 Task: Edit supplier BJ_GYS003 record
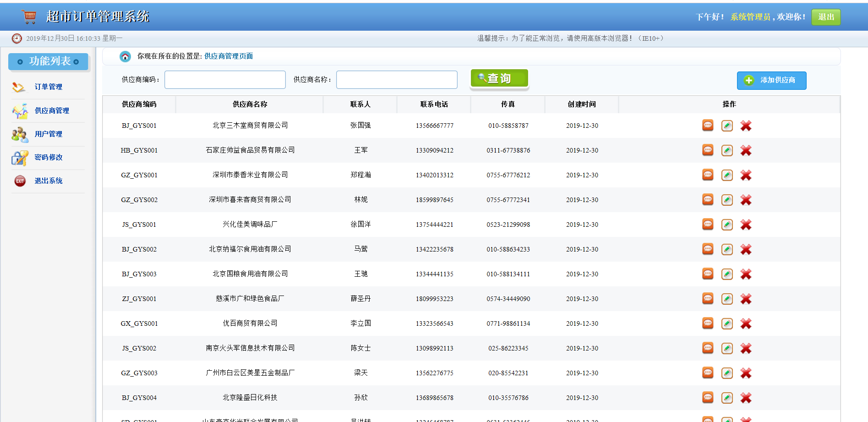tap(727, 274)
